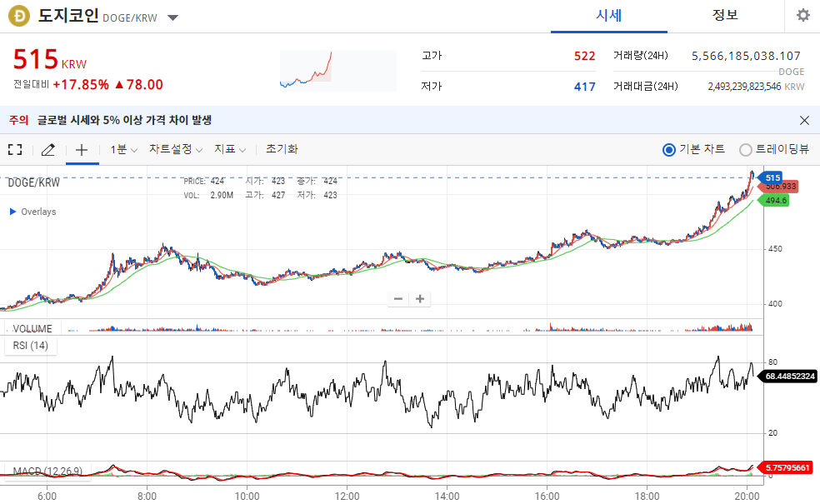
Task: Click the Dogecoin logo icon
Action: tap(19, 16)
